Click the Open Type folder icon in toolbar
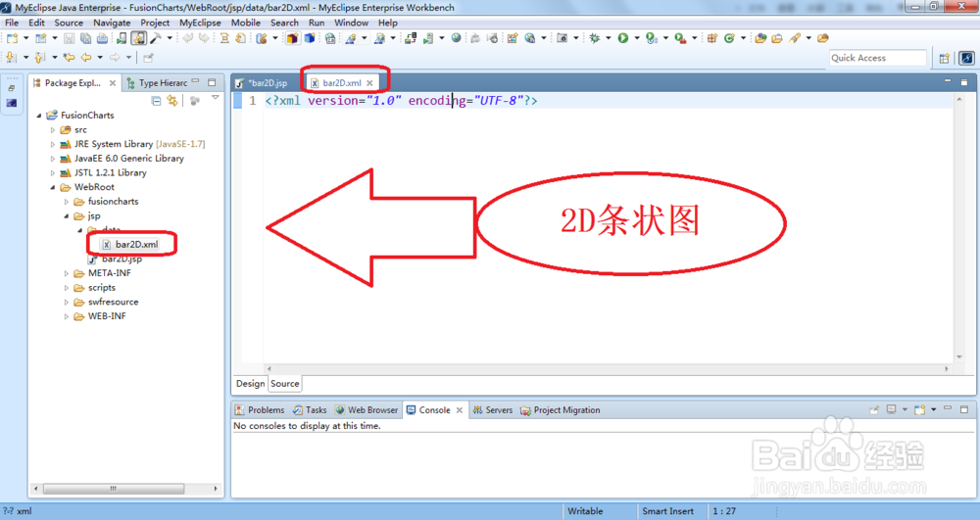 click(760, 38)
